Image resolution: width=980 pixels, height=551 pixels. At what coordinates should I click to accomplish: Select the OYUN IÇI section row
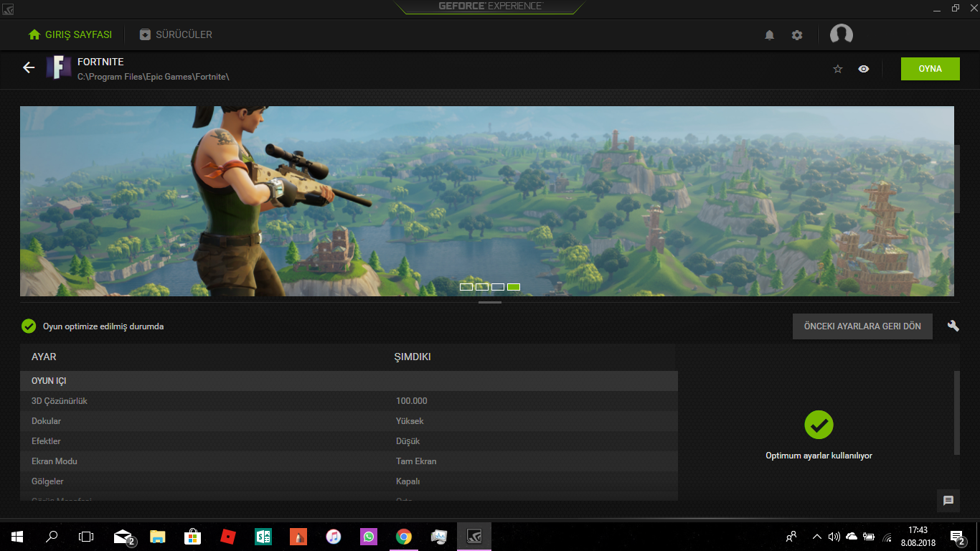pos(349,381)
